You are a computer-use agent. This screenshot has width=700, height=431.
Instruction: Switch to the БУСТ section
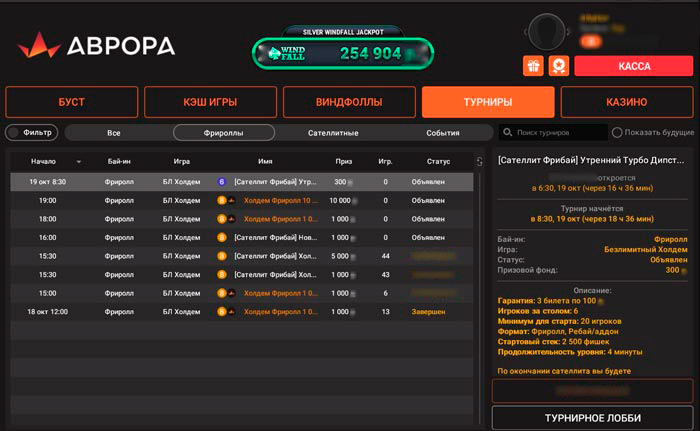point(71,102)
